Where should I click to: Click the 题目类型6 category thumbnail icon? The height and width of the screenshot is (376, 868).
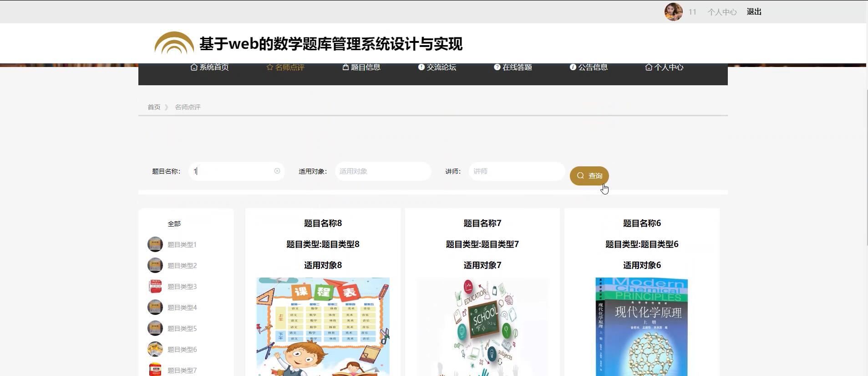click(155, 349)
